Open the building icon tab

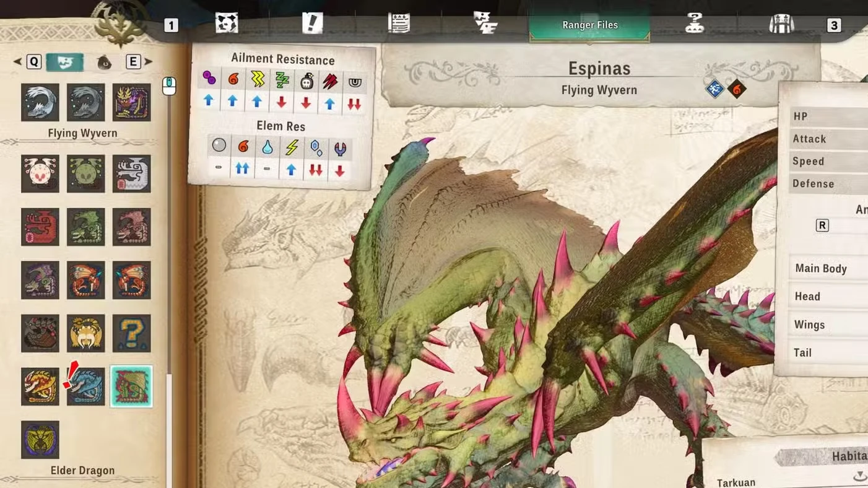(x=781, y=24)
